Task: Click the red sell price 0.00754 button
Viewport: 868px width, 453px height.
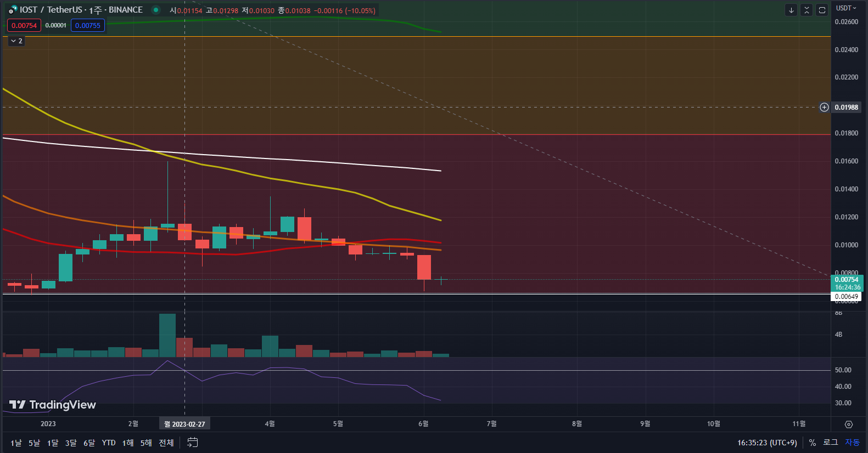Action: click(x=24, y=26)
